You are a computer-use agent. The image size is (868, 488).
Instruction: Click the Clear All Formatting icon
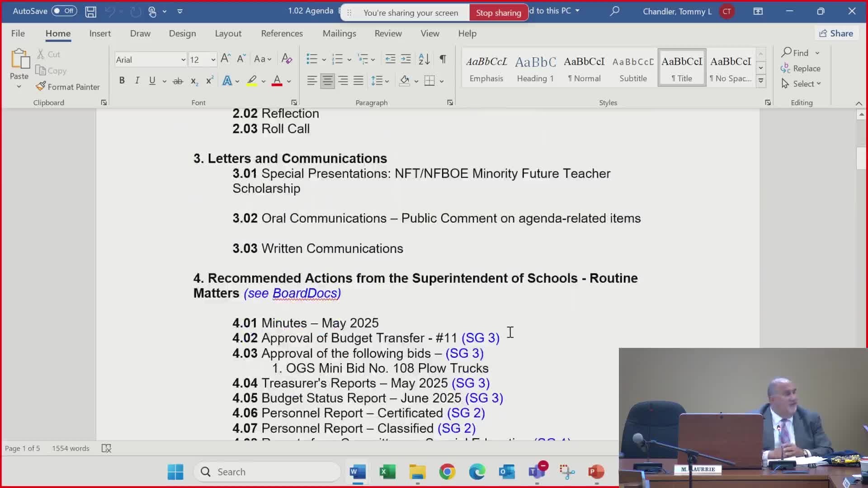coord(287,59)
